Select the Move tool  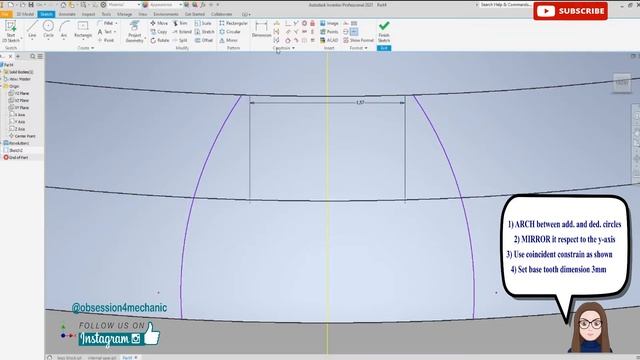coord(159,23)
